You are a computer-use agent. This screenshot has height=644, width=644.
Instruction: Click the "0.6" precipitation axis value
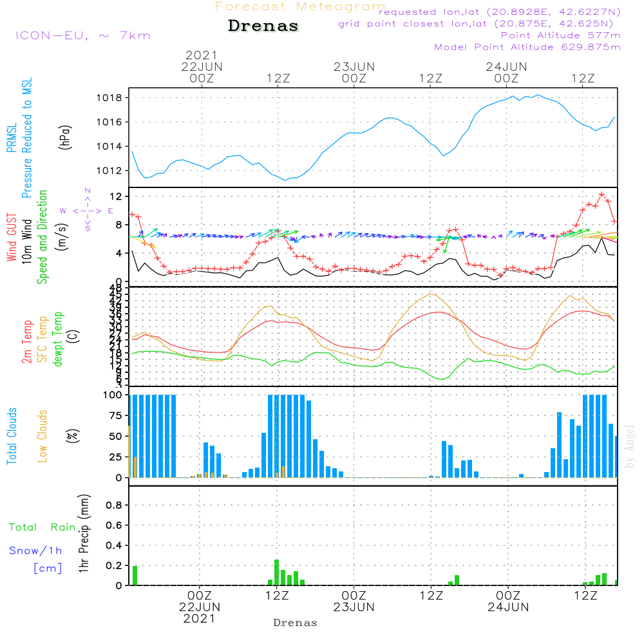(113, 526)
